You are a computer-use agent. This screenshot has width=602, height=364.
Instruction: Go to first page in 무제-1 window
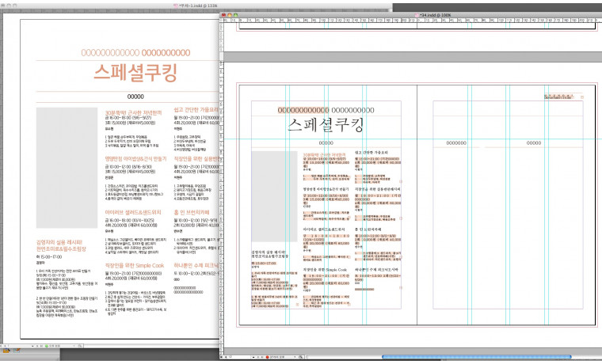[x=1, y=346]
